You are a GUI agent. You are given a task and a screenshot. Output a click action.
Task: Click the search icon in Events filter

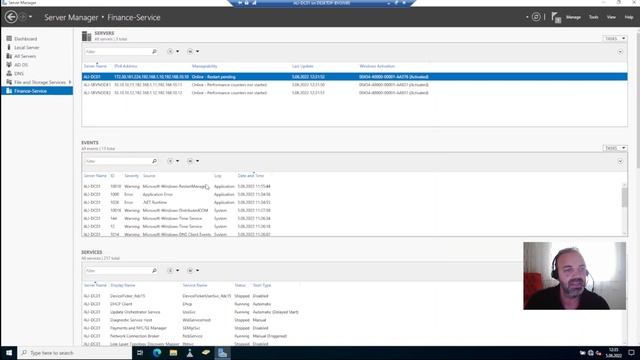154,161
